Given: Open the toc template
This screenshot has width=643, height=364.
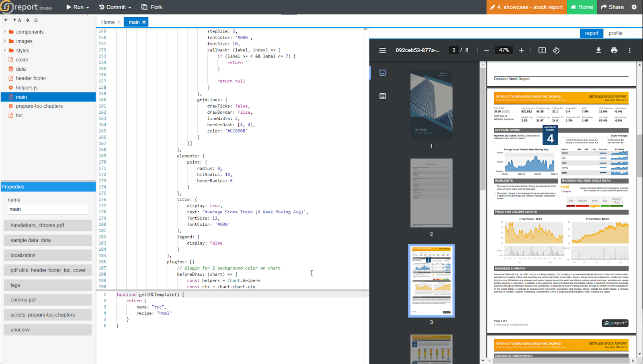Looking at the screenshot, I should click(19, 115).
